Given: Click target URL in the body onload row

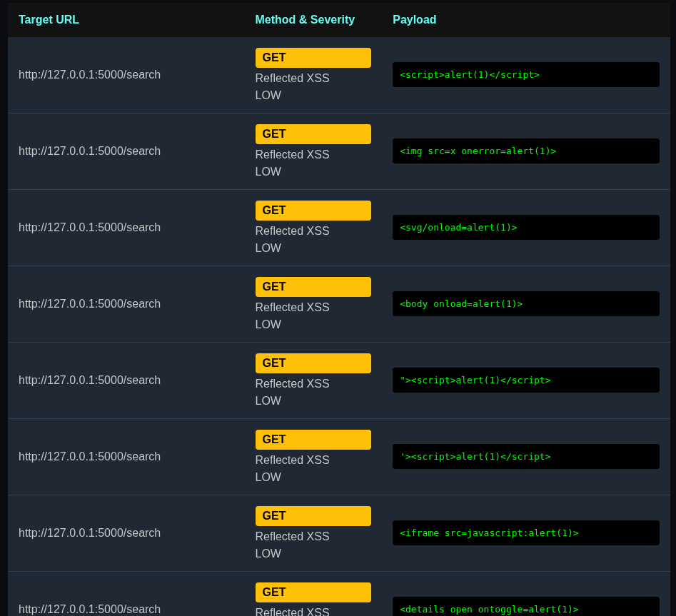Looking at the screenshot, I should (90, 304).
